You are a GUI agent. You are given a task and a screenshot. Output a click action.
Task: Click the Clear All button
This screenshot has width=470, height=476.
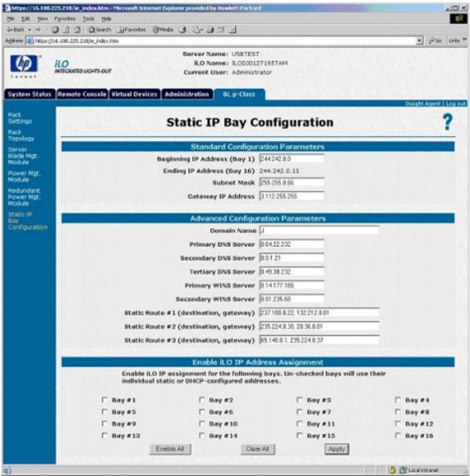click(x=257, y=448)
